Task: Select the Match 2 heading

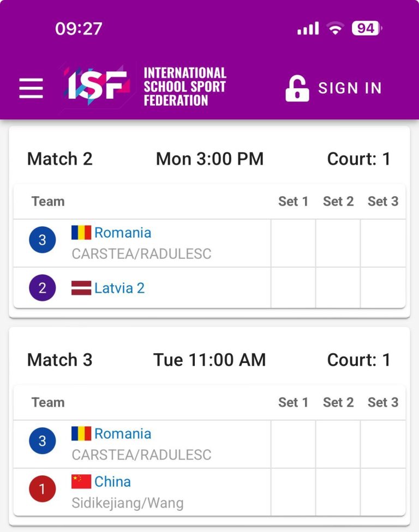Action: 60,159
